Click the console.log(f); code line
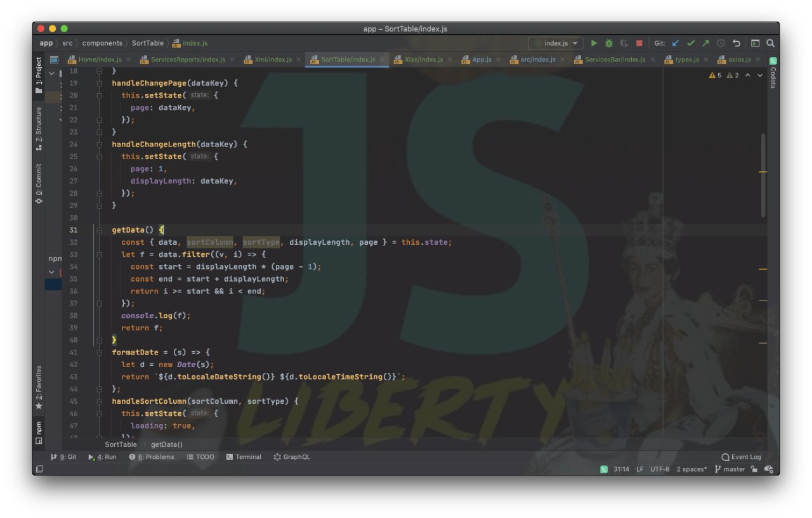This screenshot has width=812, height=518. click(x=155, y=316)
